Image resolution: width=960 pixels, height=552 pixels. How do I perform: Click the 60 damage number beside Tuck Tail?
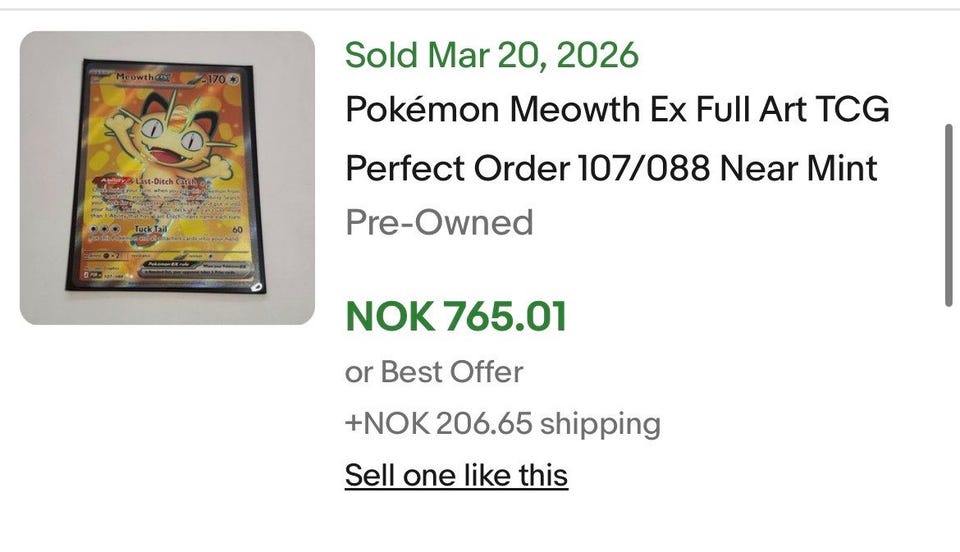pyautogui.click(x=241, y=229)
